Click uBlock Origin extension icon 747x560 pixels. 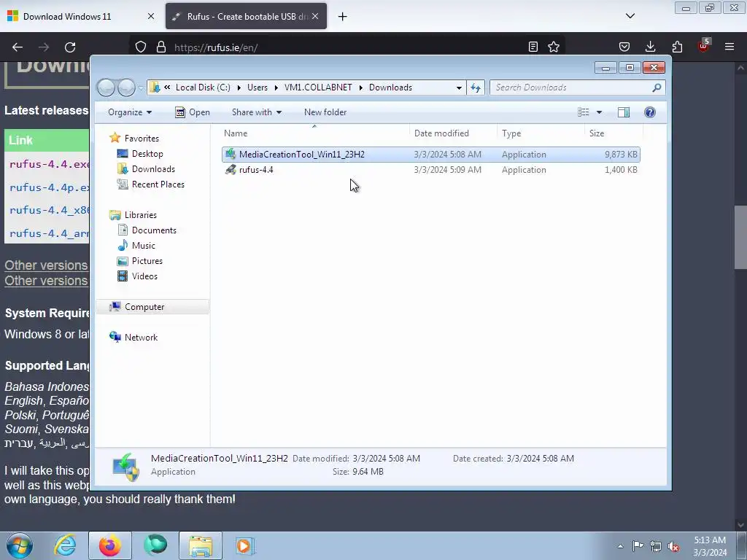(704, 46)
